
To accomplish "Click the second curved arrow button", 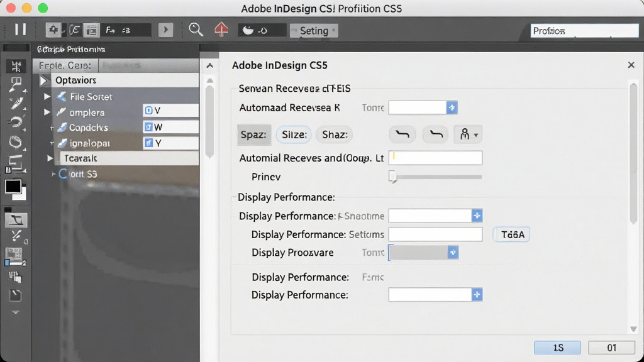I will point(435,134).
